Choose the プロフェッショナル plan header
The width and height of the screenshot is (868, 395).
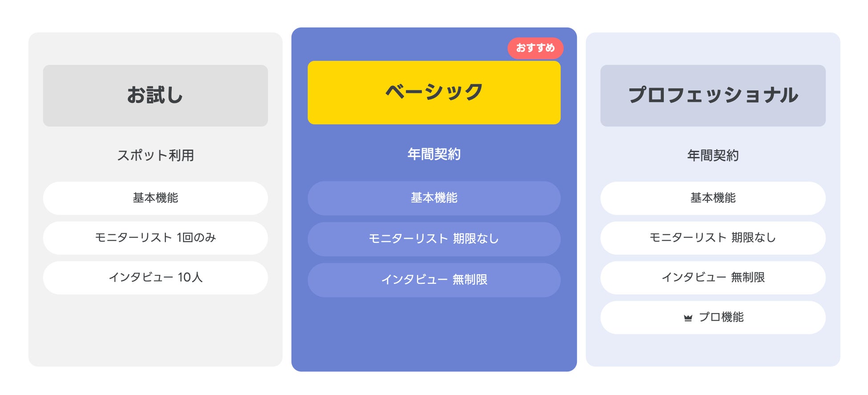[713, 96]
